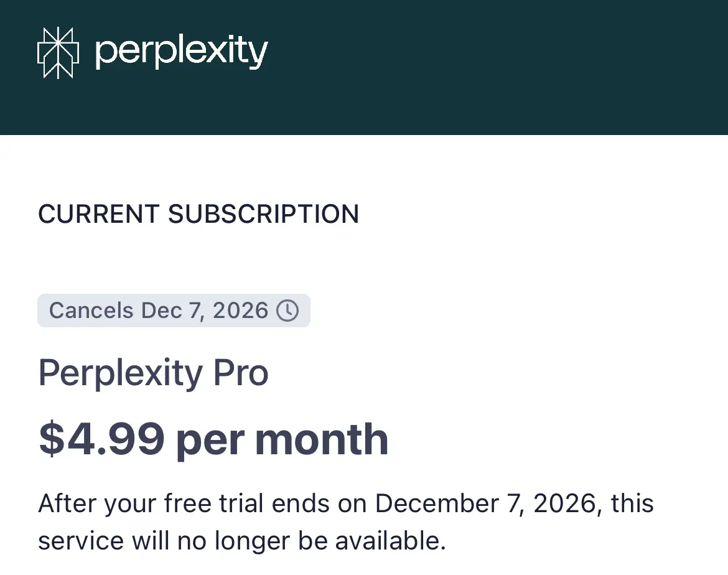Click the $4.99 per month price
Screen dimensions: 728x575
point(213,439)
